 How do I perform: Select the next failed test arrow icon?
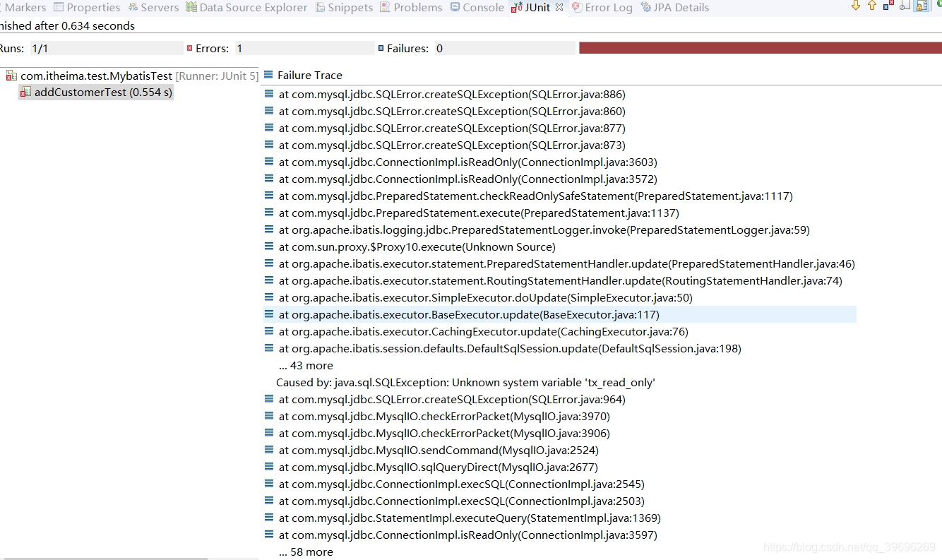click(x=855, y=6)
